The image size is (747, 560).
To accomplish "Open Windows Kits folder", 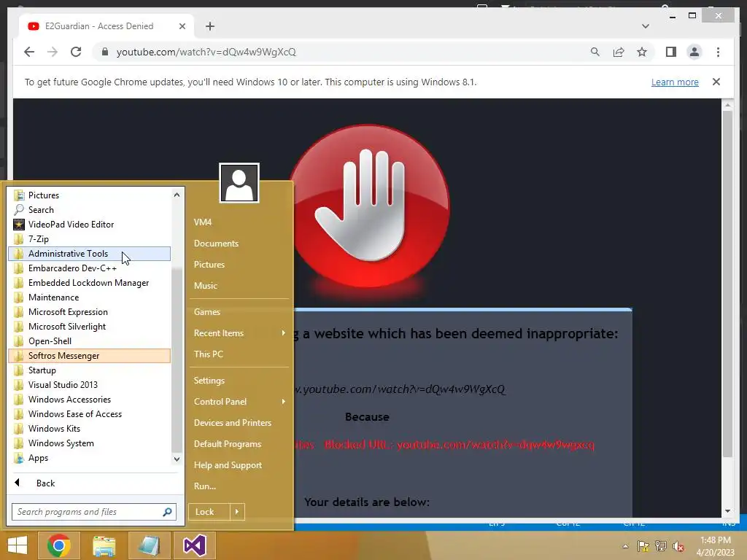I will [x=90, y=429].
